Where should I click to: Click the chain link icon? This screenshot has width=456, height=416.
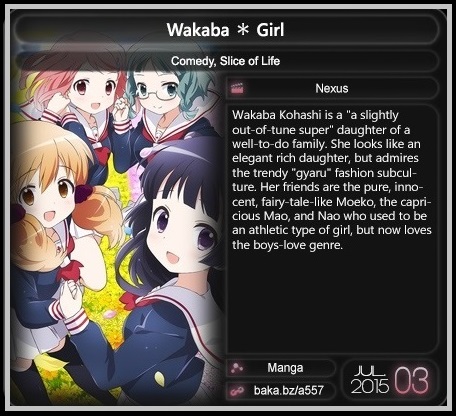237,390
